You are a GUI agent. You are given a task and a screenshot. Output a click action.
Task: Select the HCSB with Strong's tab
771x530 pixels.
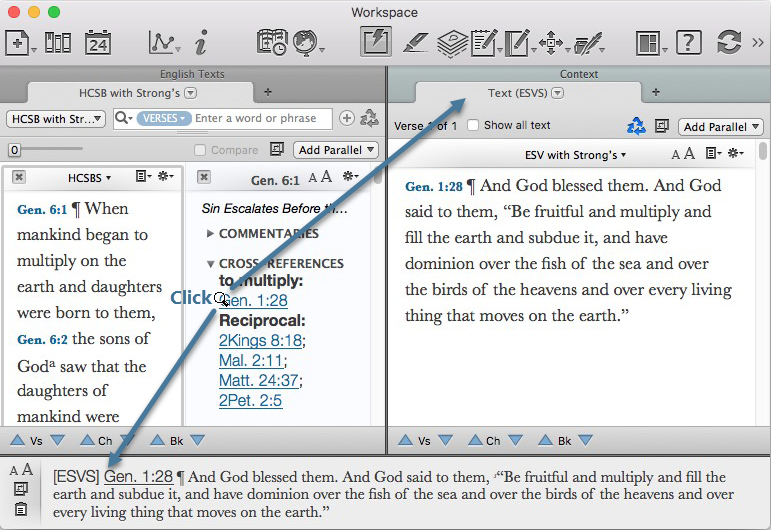click(130, 93)
